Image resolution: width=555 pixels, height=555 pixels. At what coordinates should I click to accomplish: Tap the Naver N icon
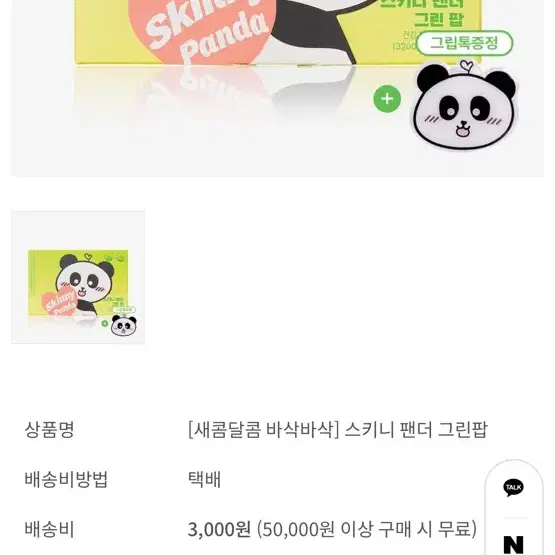click(514, 544)
